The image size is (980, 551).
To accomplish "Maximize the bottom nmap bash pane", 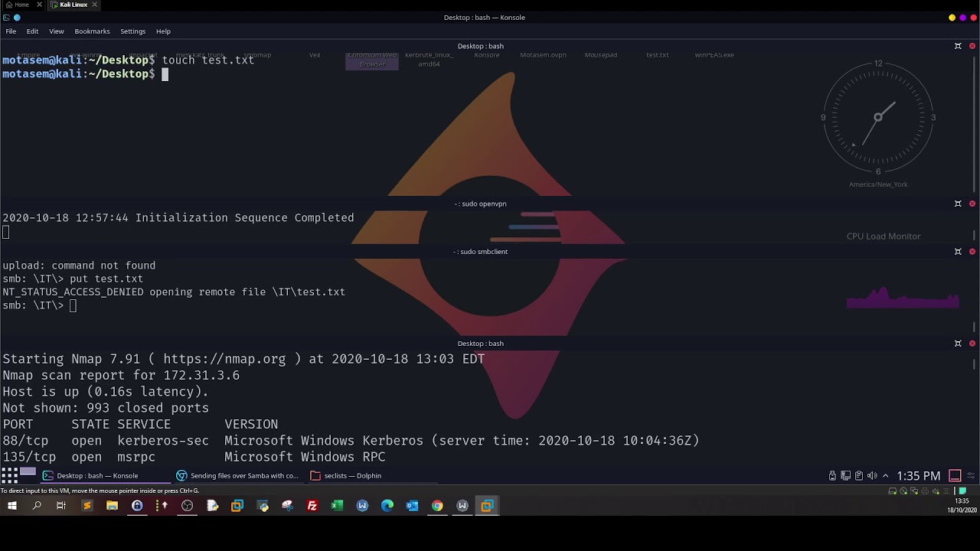I will pos(958,344).
